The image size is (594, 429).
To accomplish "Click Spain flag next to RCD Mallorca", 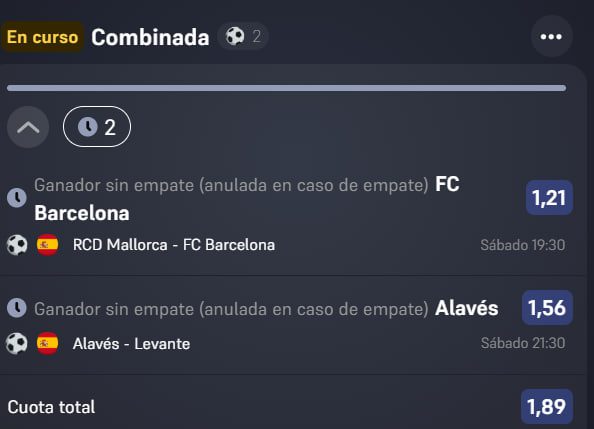I will [47, 245].
